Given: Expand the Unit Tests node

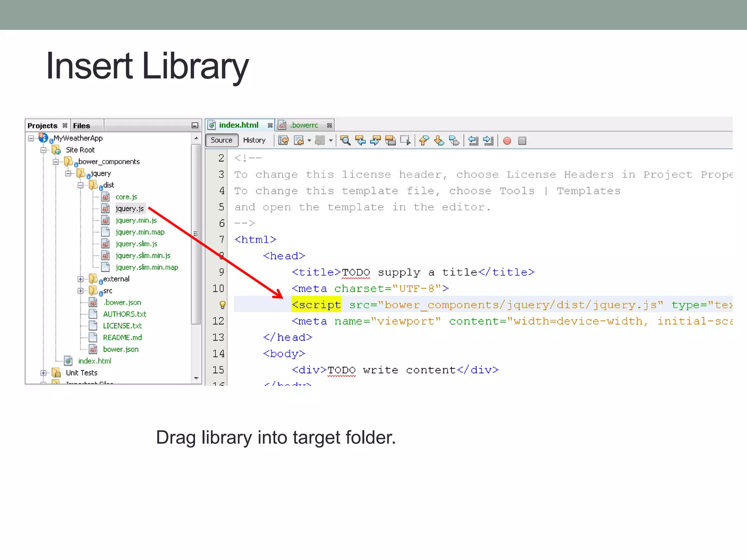Looking at the screenshot, I should [x=43, y=373].
